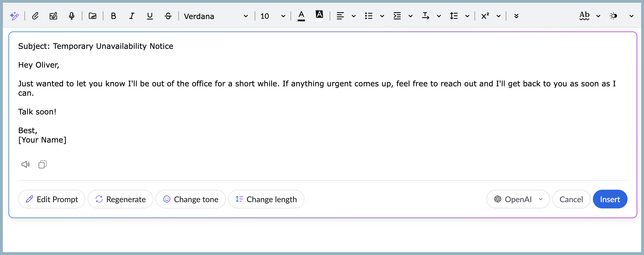Copy generated email with the copy icon
Screen dimensions: 644x255
point(43,164)
